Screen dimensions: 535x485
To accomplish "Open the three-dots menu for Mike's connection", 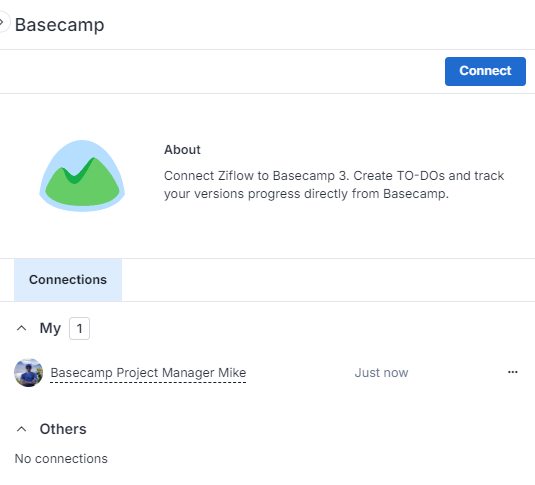I will pyautogui.click(x=512, y=372).
